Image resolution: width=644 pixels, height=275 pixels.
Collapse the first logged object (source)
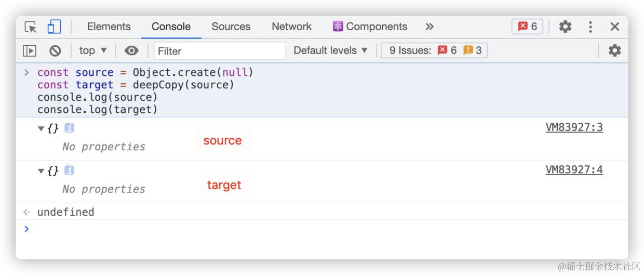[x=41, y=128]
